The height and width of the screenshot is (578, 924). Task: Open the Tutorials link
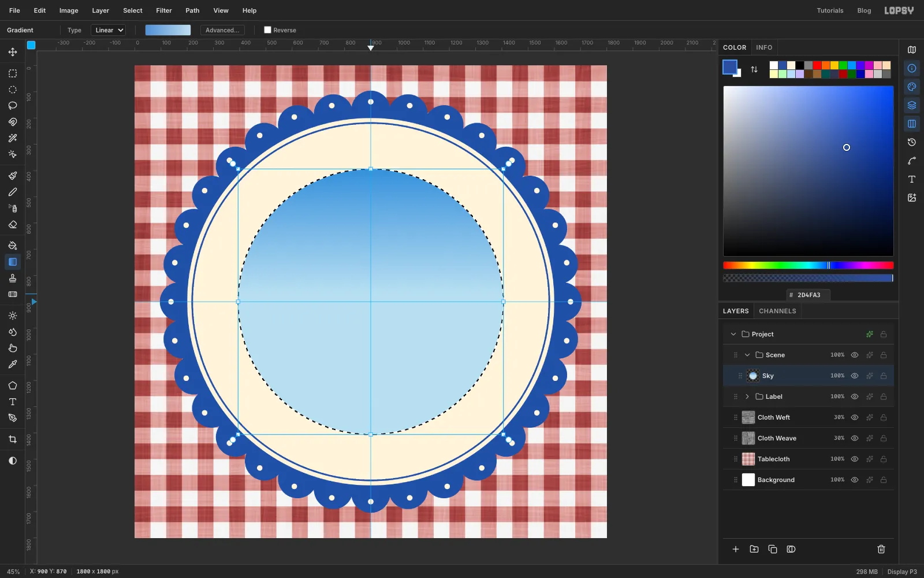point(830,10)
